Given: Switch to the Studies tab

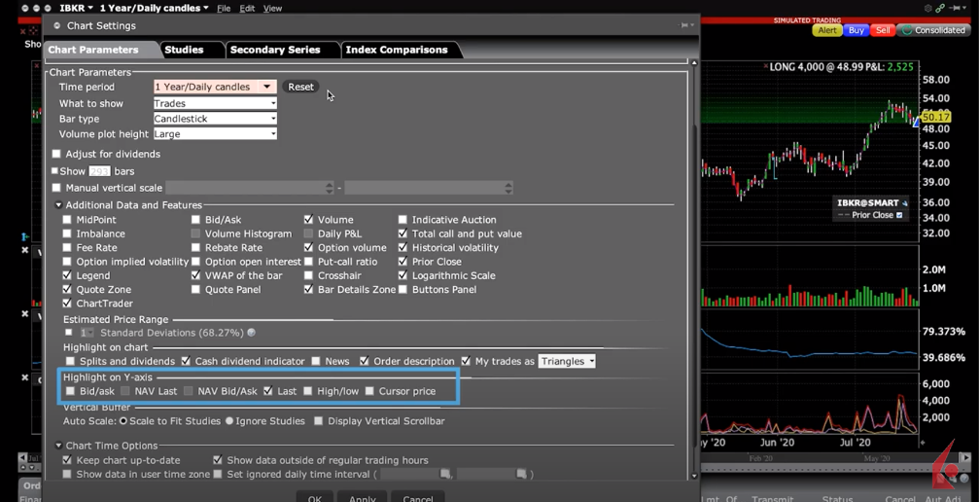Looking at the screenshot, I should 184,50.
